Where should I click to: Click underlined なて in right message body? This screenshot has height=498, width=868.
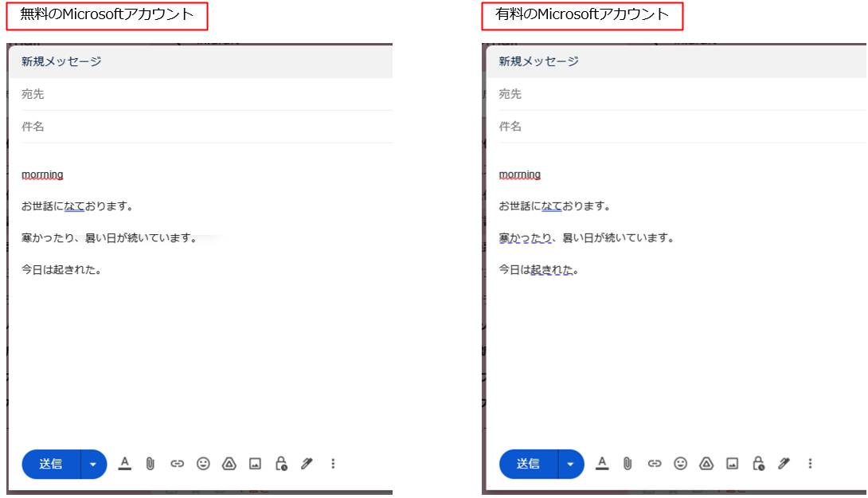[x=551, y=206]
